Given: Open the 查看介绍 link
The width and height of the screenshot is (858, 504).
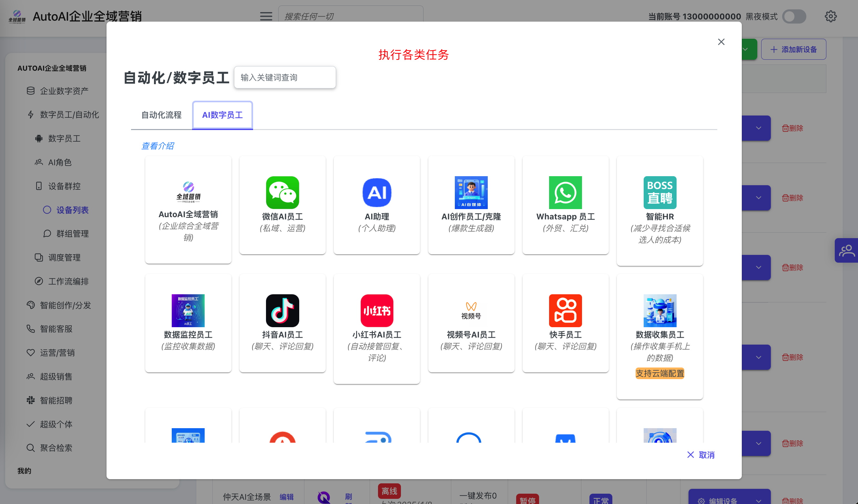Looking at the screenshot, I should (x=157, y=146).
